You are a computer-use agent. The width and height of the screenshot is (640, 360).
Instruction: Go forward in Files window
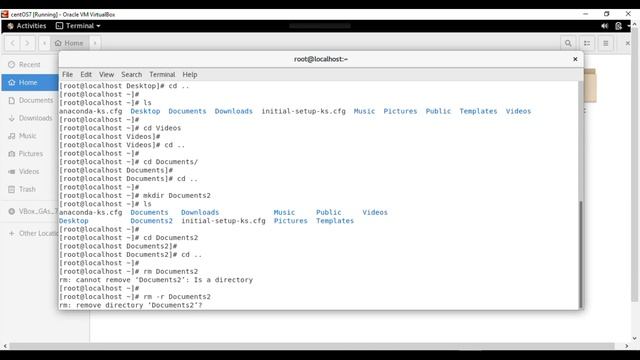pos(27,43)
